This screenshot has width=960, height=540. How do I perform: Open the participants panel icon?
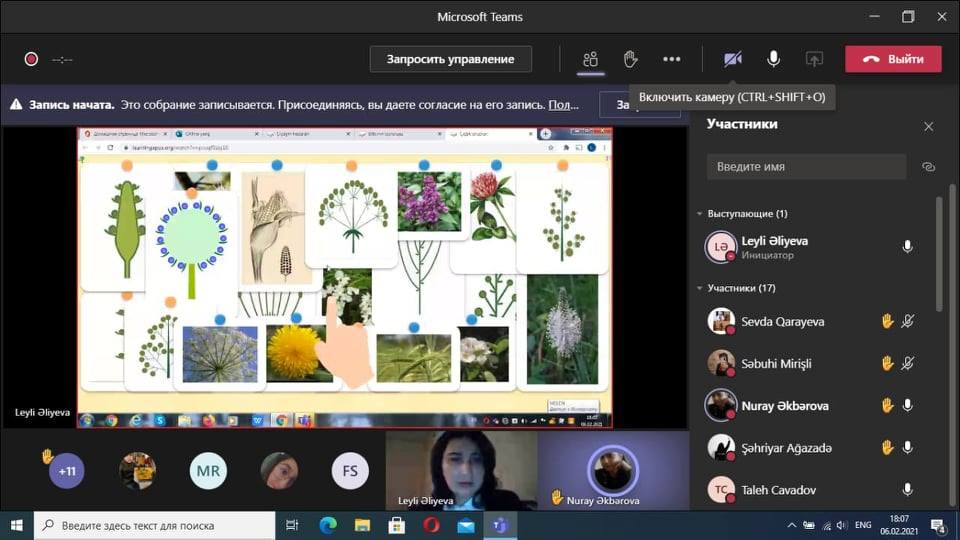[x=591, y=59]
